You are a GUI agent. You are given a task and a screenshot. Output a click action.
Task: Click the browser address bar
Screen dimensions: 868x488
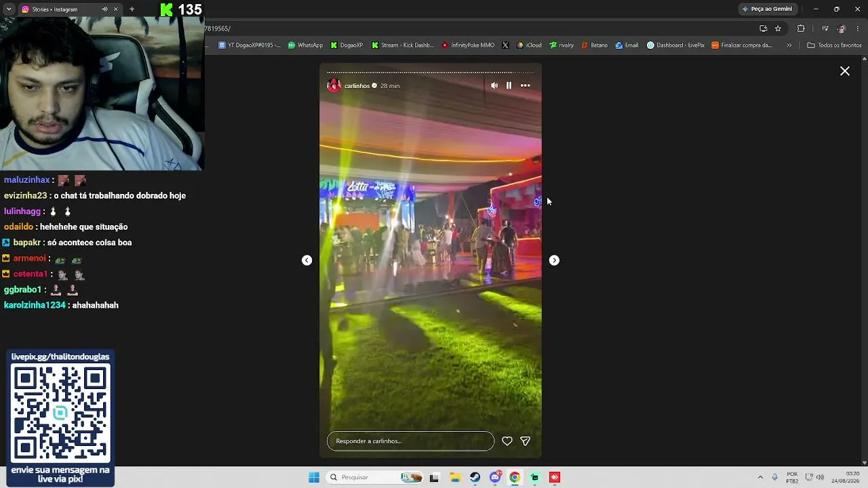[475, 28]
